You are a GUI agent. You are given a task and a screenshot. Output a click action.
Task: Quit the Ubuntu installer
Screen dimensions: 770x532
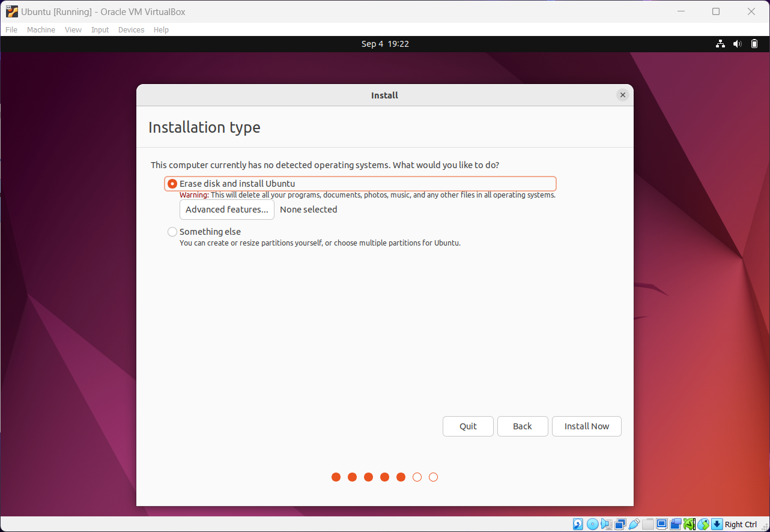[468, 426]
